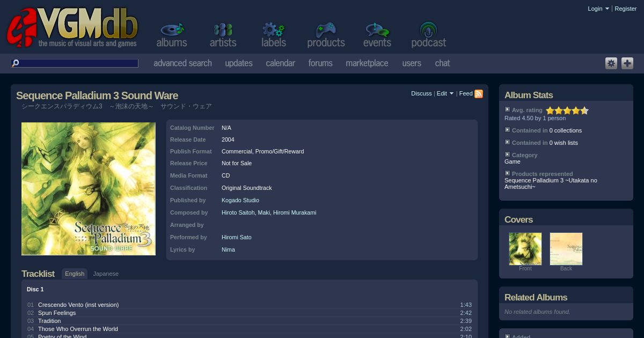The image size is (644, 338).
Task: Open the settings gear icon
Action: coord(611,63)
